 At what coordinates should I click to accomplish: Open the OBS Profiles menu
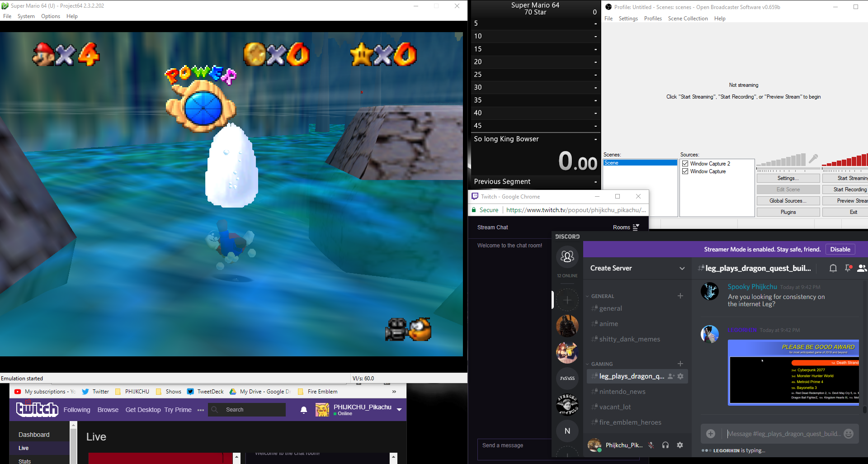[653, 19]
